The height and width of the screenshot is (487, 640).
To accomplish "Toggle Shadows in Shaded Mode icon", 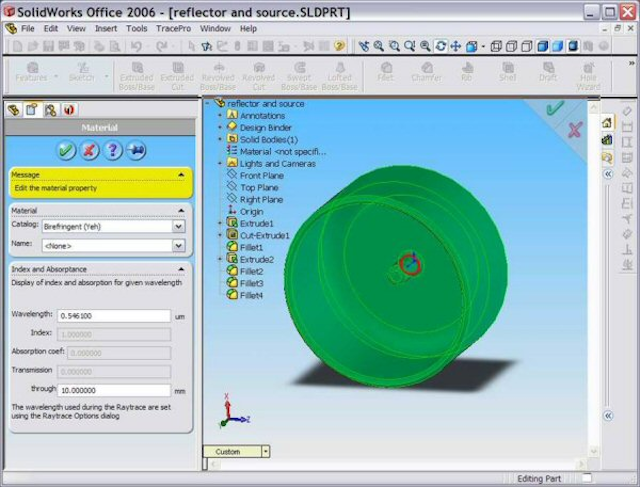I will point(573,46).
